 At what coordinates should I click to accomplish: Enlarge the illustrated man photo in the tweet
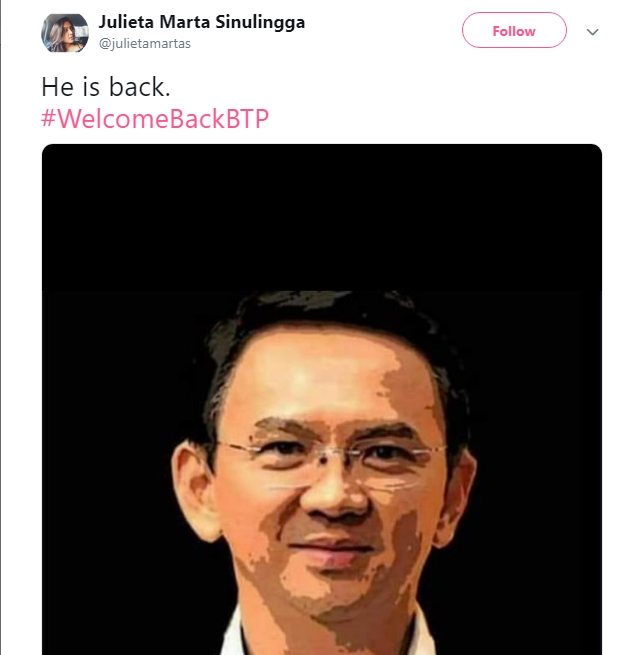[322, 399]
